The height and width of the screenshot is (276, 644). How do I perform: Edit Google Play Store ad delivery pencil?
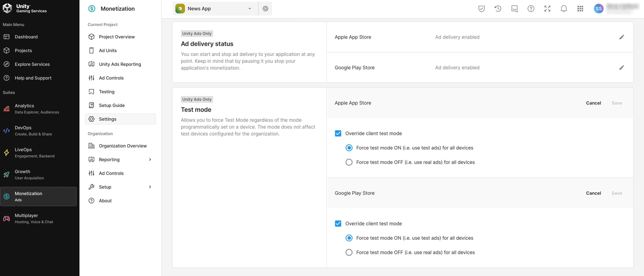(x=622, y=68)
